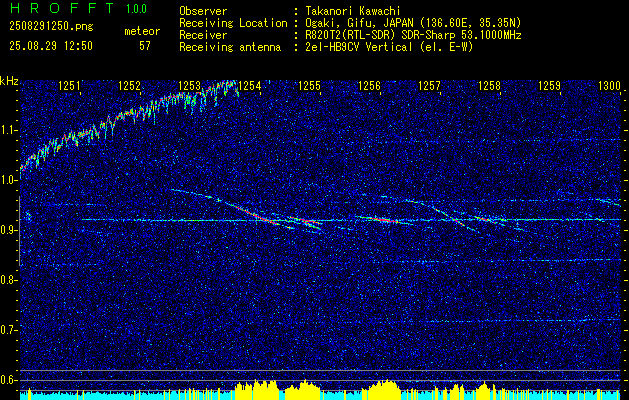This screenshot has height=400, width=629.
Task: Click the 0.6 kHz axis label
Action: point(9,380)
